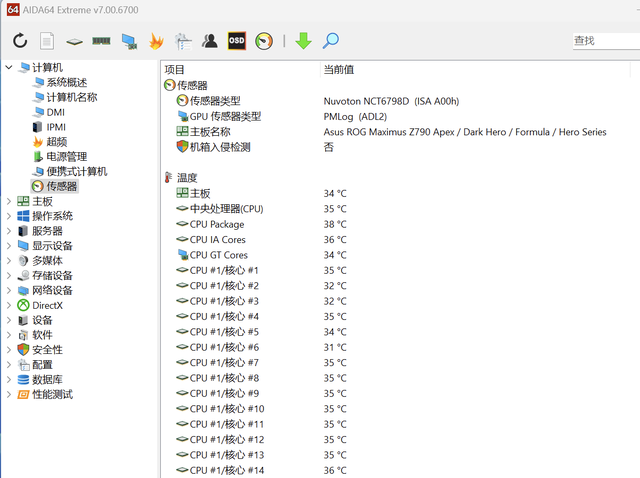Collapse the 计算机 tree node

pos(9,67)
